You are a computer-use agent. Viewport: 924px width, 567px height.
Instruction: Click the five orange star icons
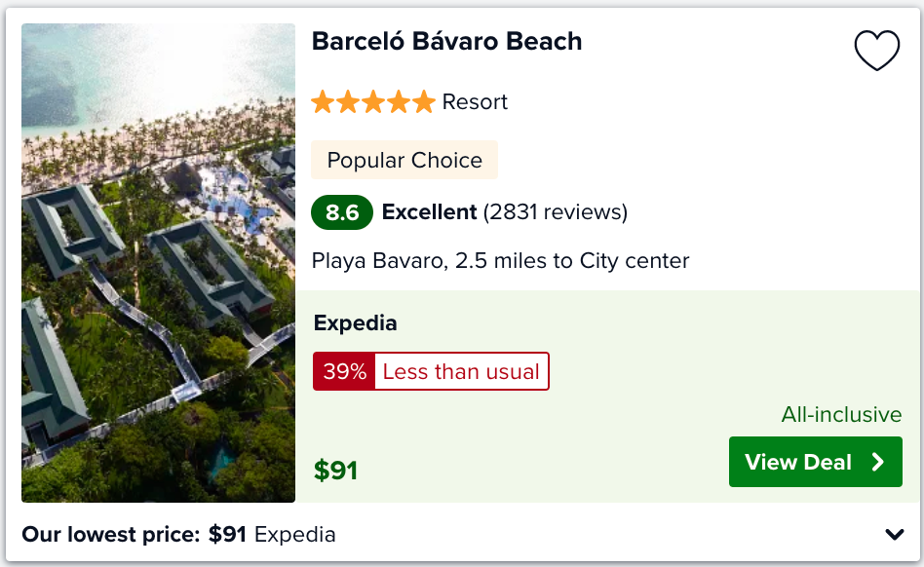point(373,102)
